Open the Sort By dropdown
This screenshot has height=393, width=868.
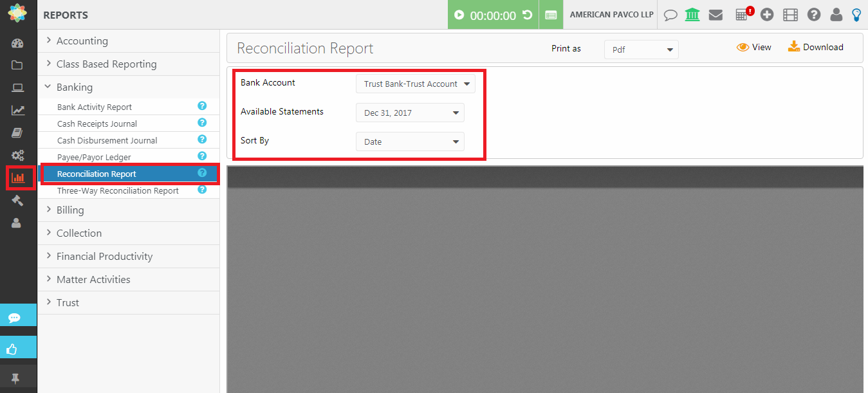[x=410, y=142]
